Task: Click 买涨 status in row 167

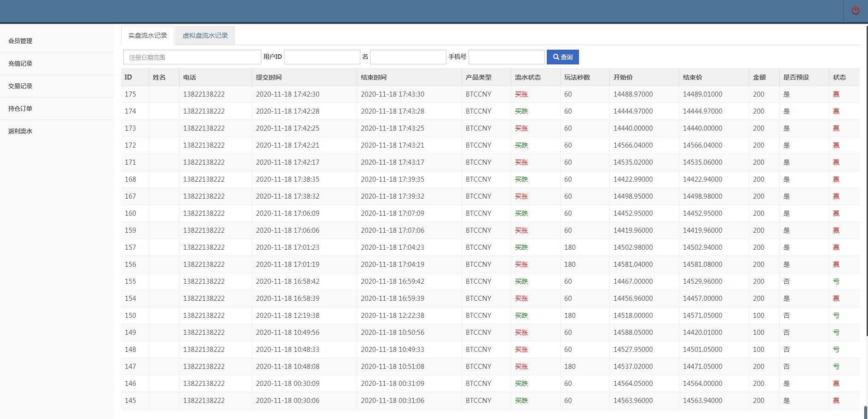Action: 521,196
